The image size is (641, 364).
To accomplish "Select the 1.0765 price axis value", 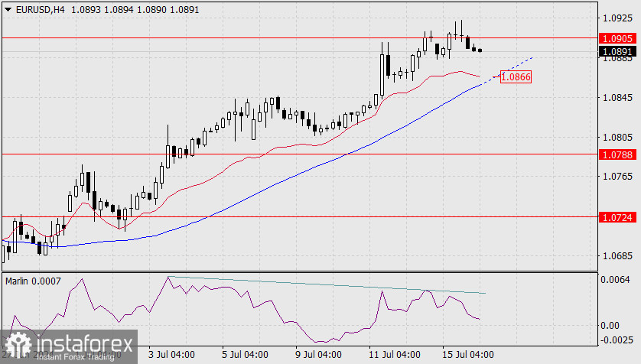I will click(617, 177).
